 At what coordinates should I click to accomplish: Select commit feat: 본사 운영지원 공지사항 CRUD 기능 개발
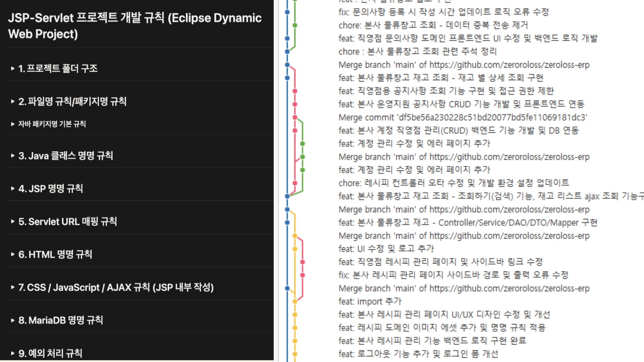pyautogui.click(x=462, y=104)
